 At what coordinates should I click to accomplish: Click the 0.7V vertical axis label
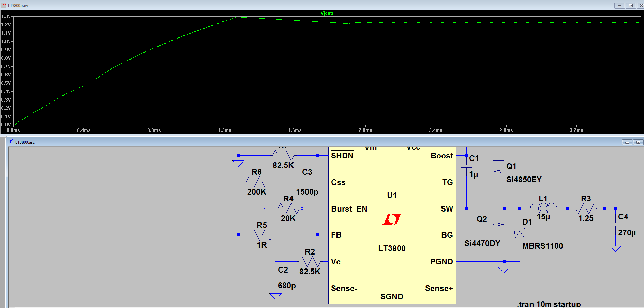[6, 66]
